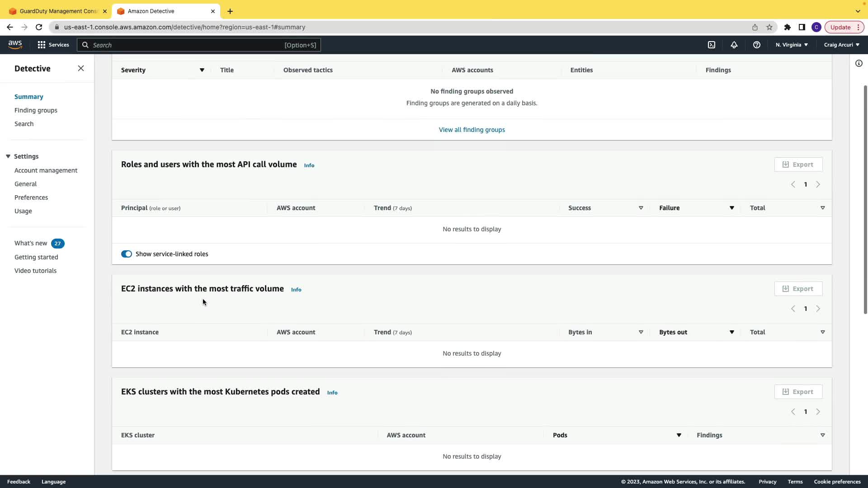868x488 pixels.
Task: Open Chrome extensions puzzle icon
Action: tap(787, 27)
